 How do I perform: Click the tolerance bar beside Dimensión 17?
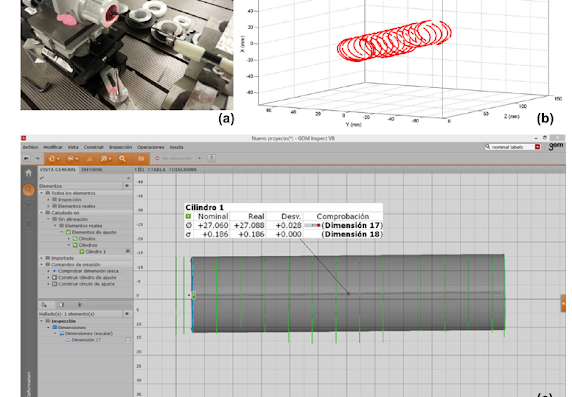(x=313, y=226)
